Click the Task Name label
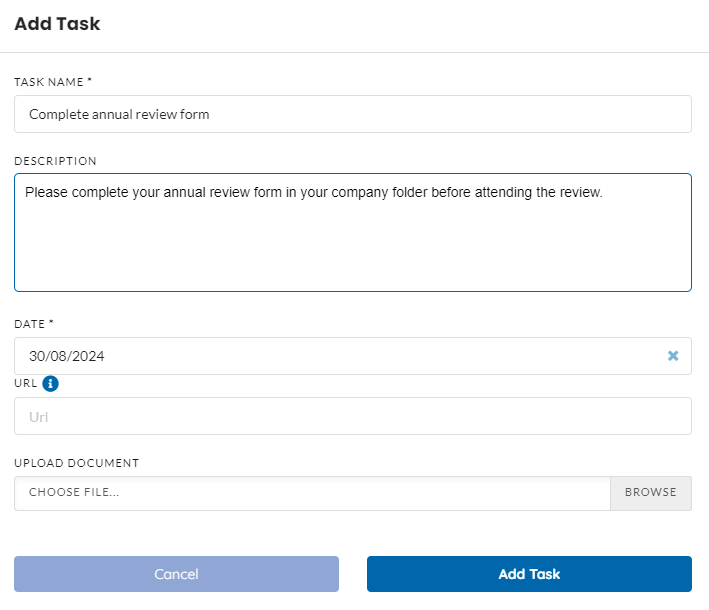 pyautogui.click(x=49, y=82)
